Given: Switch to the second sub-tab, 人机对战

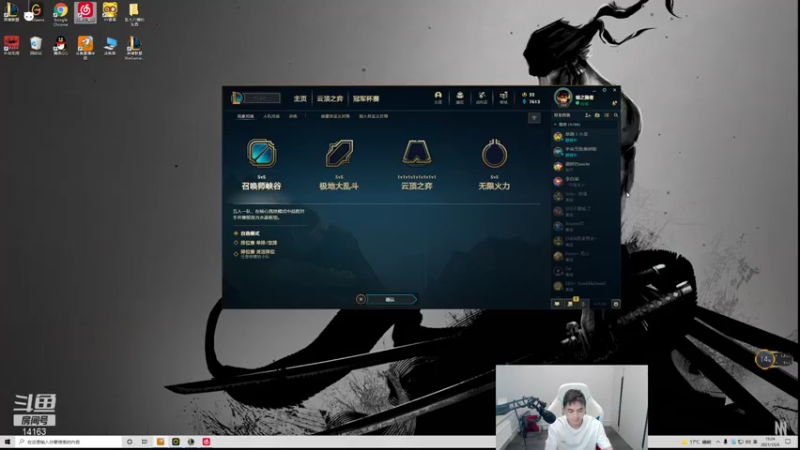Looking at the screenshot, I should 271,116.
